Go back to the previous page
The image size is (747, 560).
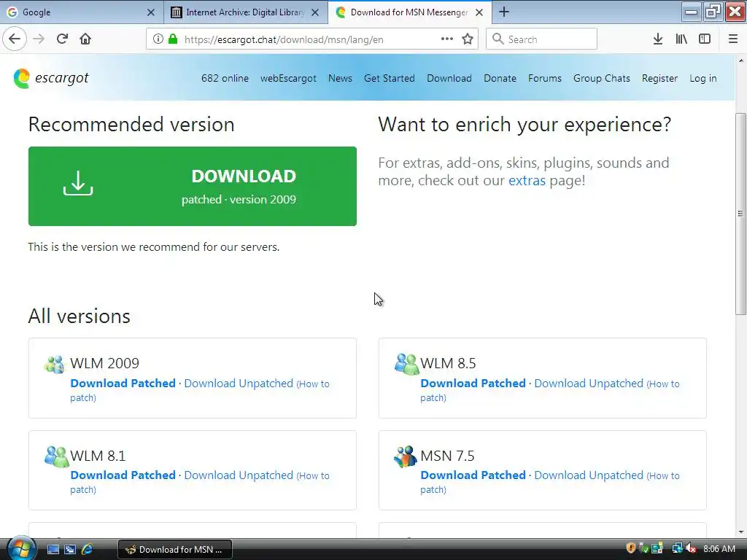point(15,39)
